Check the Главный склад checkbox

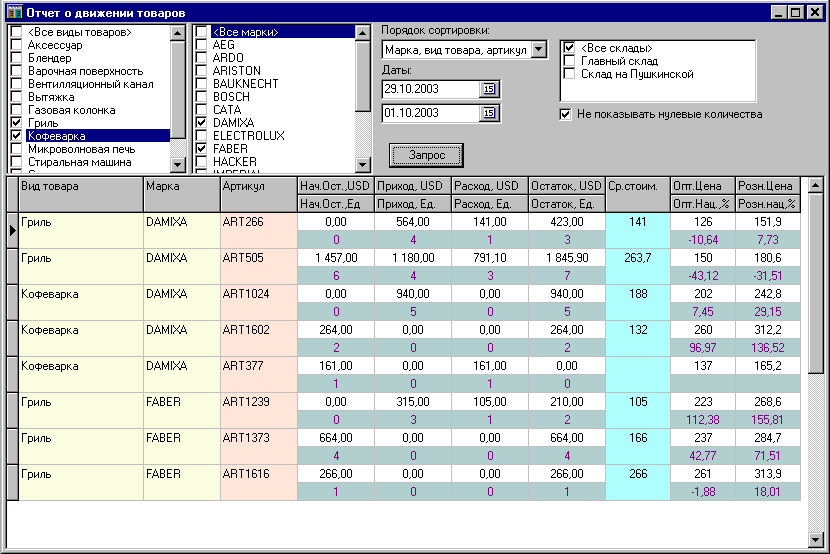(569, 61)
